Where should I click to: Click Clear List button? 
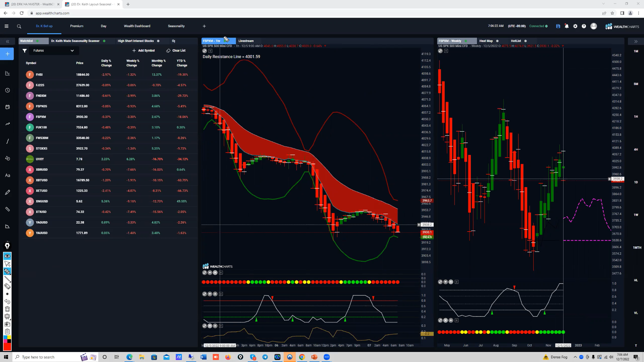176,51
